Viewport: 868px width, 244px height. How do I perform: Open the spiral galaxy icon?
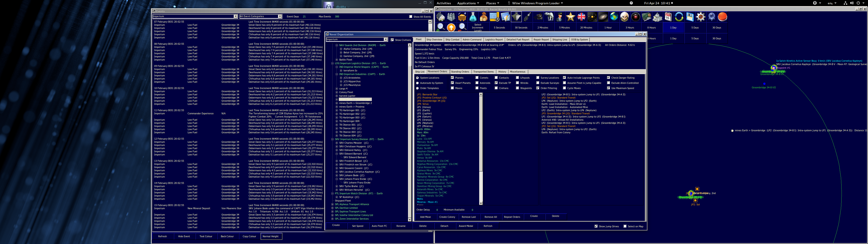point(603,17)
